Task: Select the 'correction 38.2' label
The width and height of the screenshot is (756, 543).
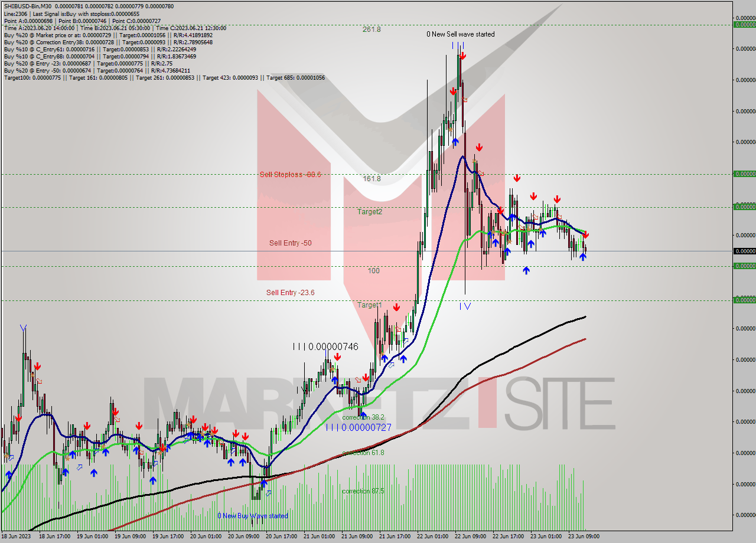Action: pos(363,417)
